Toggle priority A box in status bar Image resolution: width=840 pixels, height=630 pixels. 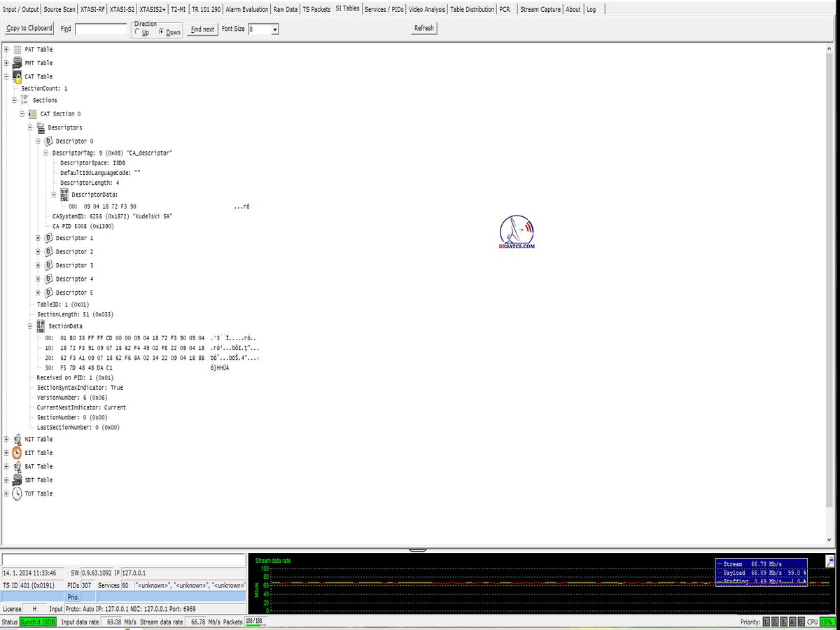[792, 622]
